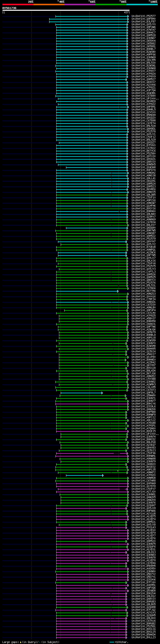Image resolution: width=160 pixels, height=644 pixels.
Task: Open the UniRef100_B5M699 hit
Action: coord(143,115)
